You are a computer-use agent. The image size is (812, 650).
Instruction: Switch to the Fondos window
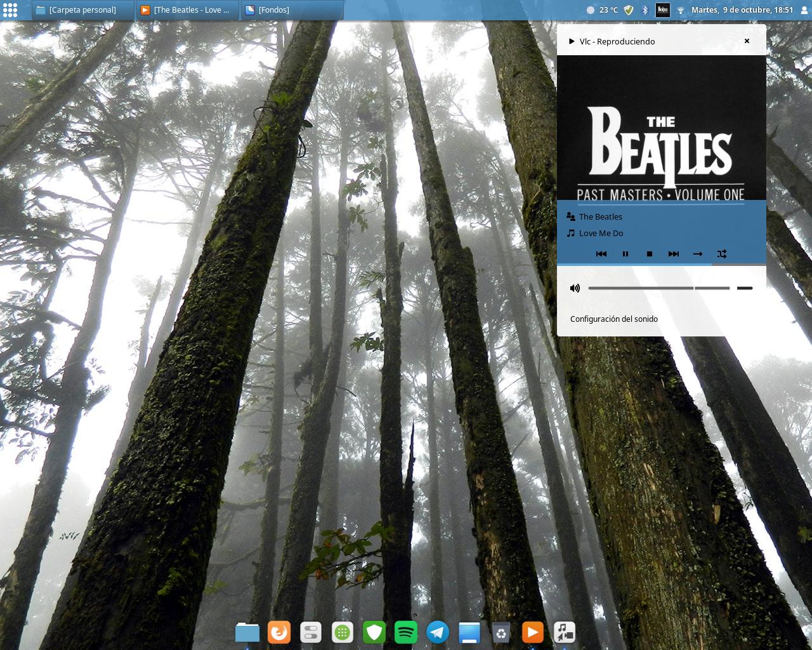point(292,10)
